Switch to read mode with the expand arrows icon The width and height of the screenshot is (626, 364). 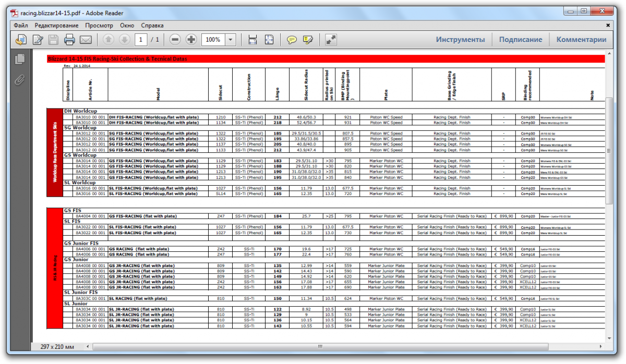(331, 40)
